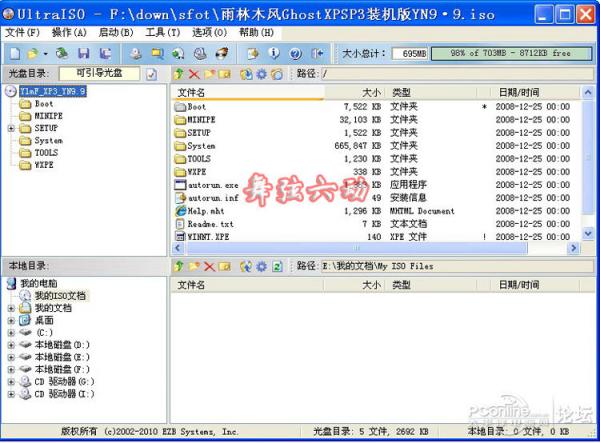Click the gear icon in local pane toolbar
Image resolution: width=600 pixels, height=443 pixels.
[261, 266]
